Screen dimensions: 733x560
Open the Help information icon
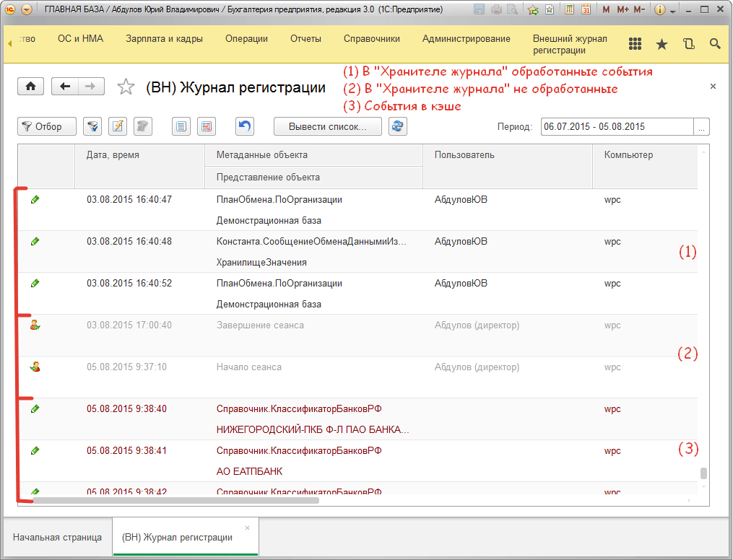pyautogui.click(x=659, y=9)
